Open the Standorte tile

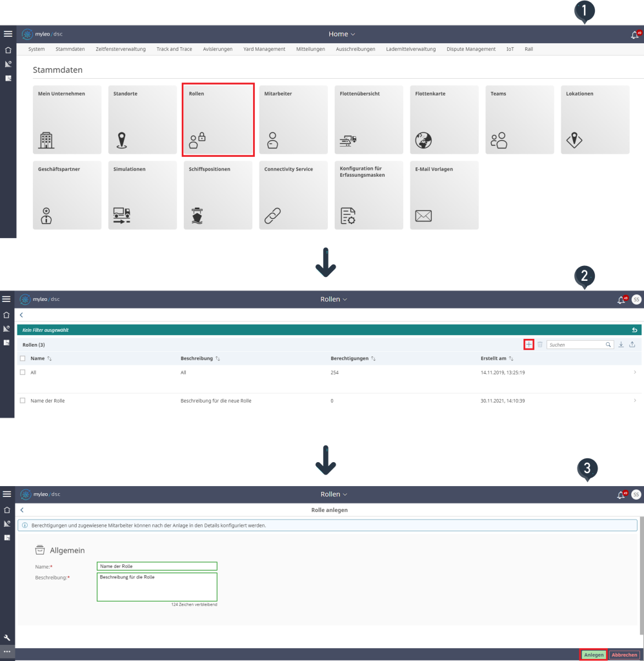coord(143,119)
